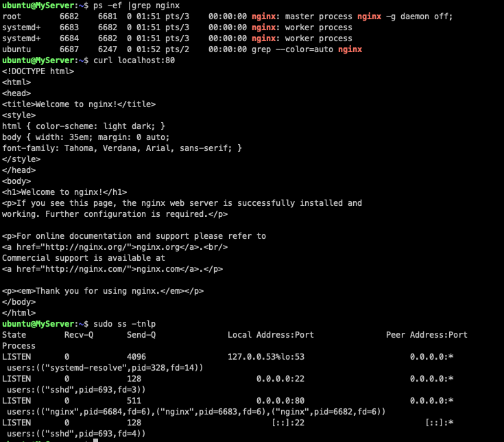The width and height of the screenshot is (504, 442).
Task: Click the 'Local Address:Port' column header
Action: (271, 334)
